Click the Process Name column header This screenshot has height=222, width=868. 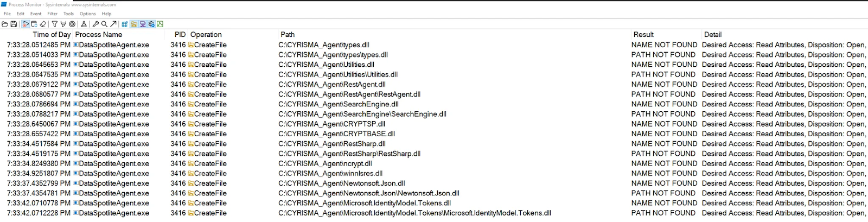(98, 34)
